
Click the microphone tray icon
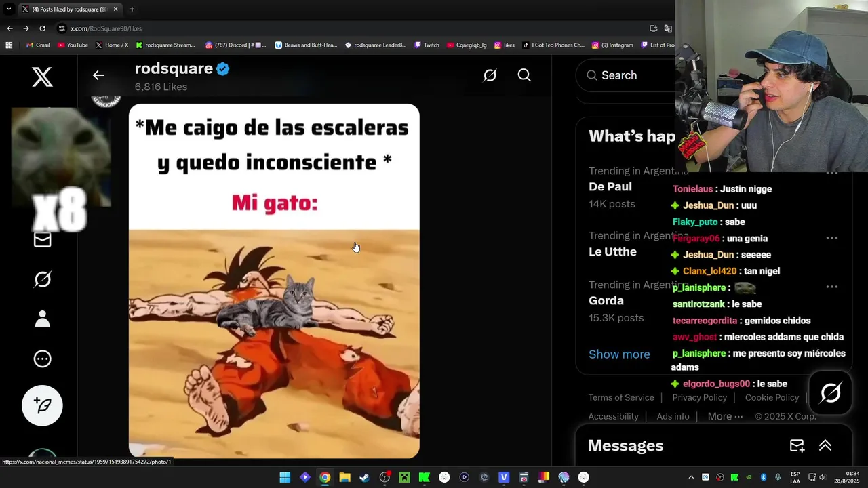(x=778, y=477)
